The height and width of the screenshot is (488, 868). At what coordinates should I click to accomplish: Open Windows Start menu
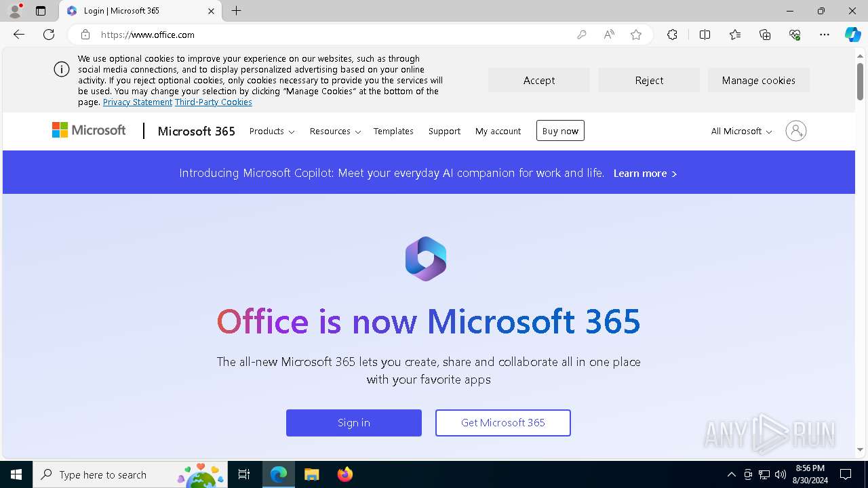(x=16, y=474)
